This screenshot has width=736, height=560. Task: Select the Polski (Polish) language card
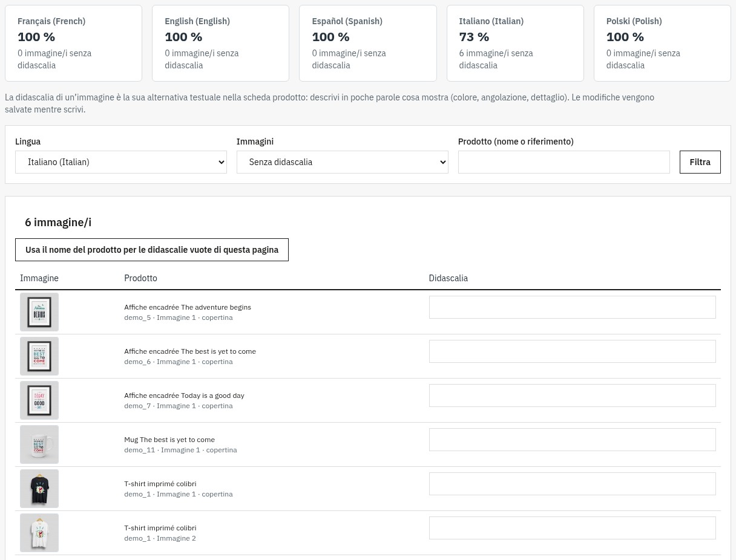click(662, 44)
